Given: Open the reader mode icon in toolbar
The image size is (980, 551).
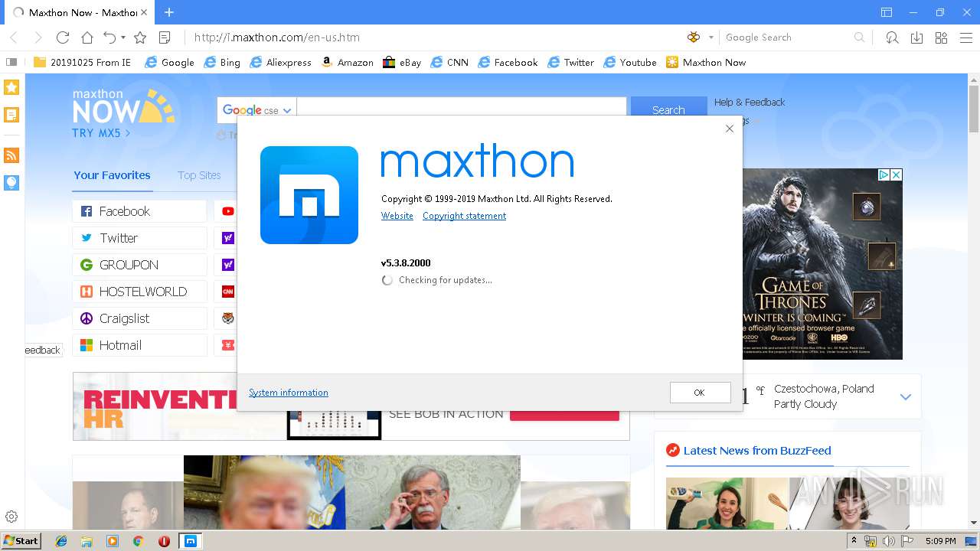Looking at the screenshot, I should click(x=165, y=37).
